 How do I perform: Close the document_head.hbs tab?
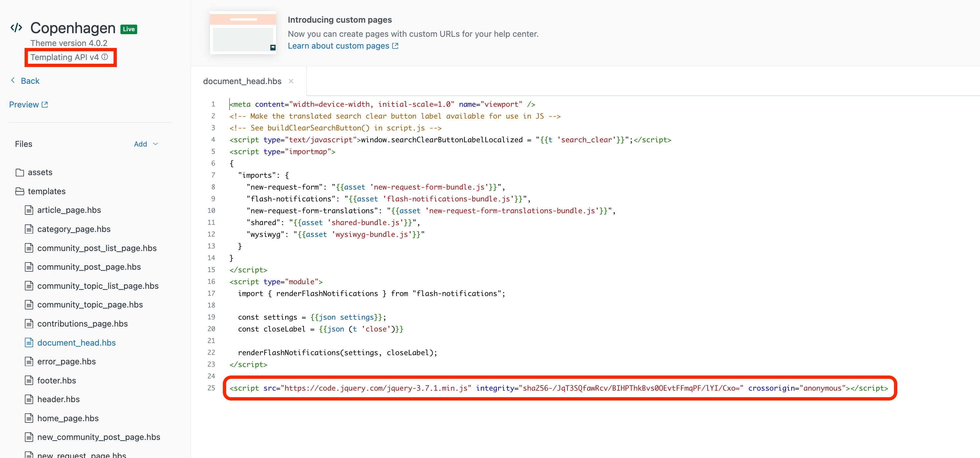(x=291, y=81)
